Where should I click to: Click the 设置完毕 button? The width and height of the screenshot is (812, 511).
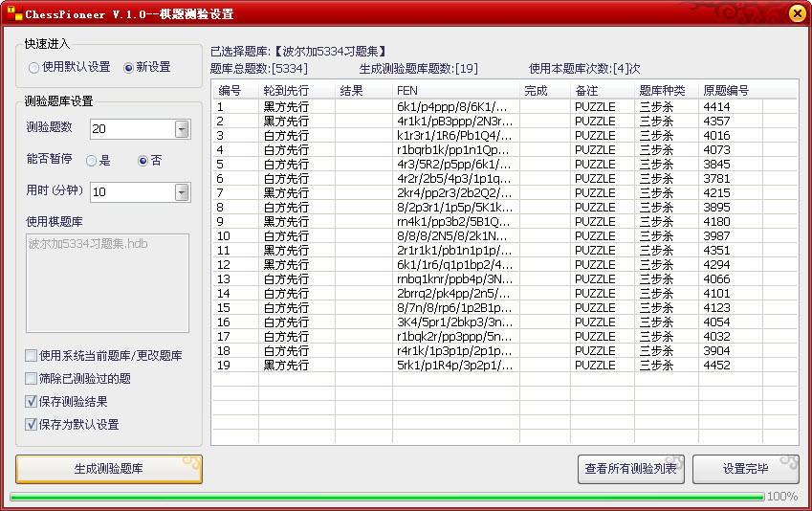click(746, 469)
